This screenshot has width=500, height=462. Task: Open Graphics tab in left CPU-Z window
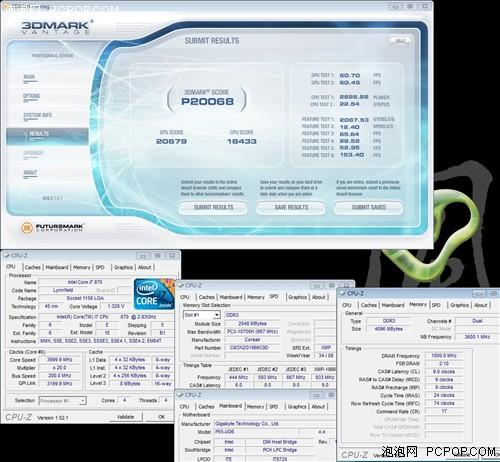click(123, 267)
